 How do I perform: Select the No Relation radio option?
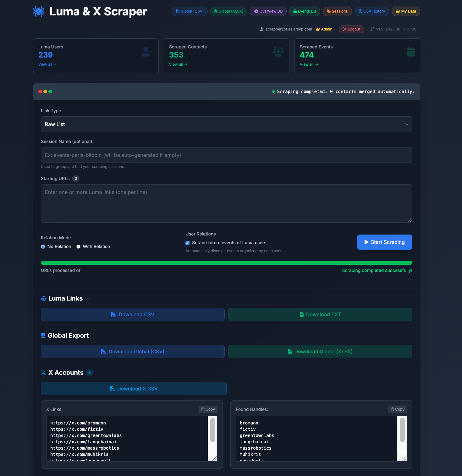pos(43,247)
